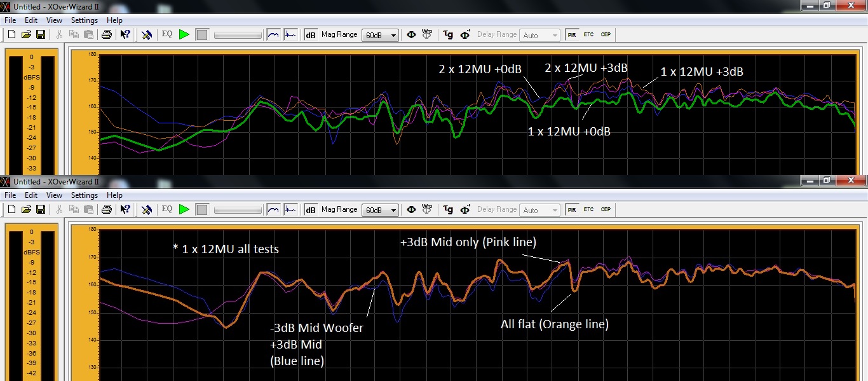
Task: Click Save disk icon in upper window
Action: 41,34
